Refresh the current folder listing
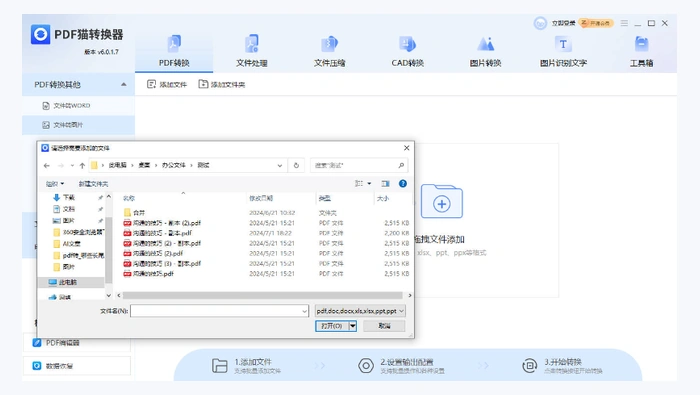Screen dimensions: 700x395 (x=296, y=166)
